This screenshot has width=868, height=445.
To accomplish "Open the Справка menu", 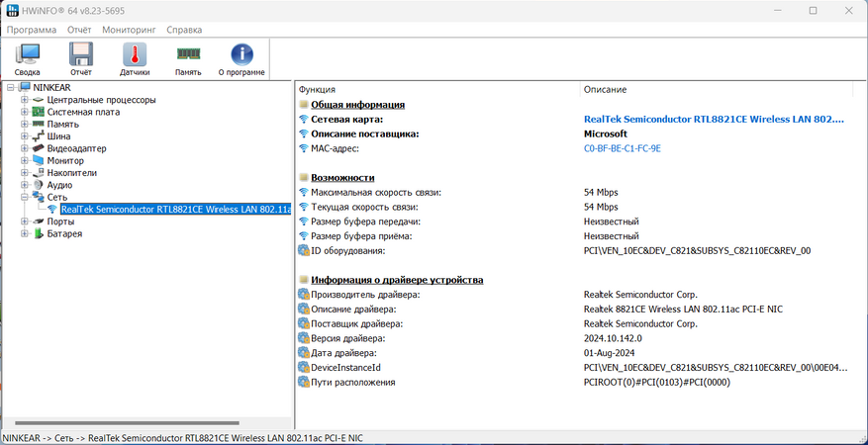I will click(184, 30).
